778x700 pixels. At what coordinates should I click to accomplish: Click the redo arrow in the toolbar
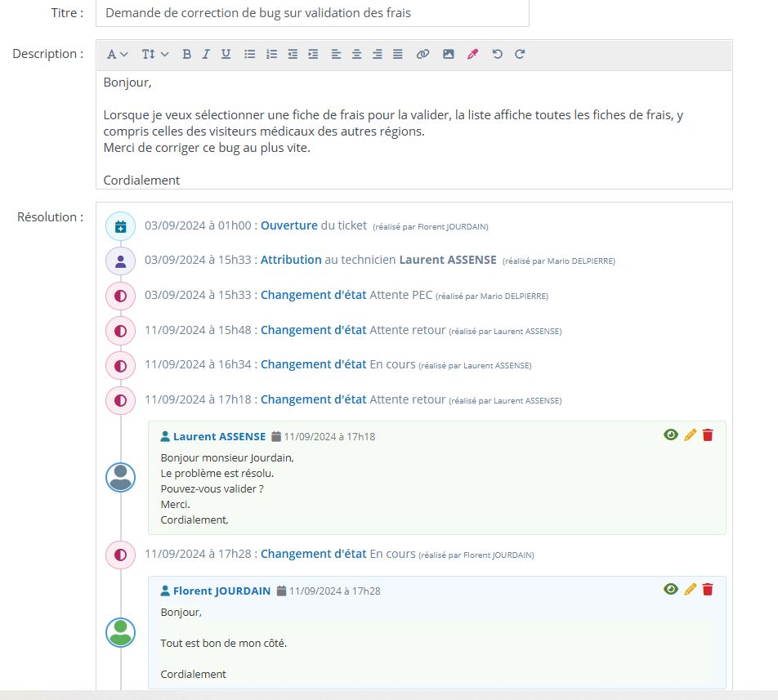pyautogui.click(x=520, y=54)
